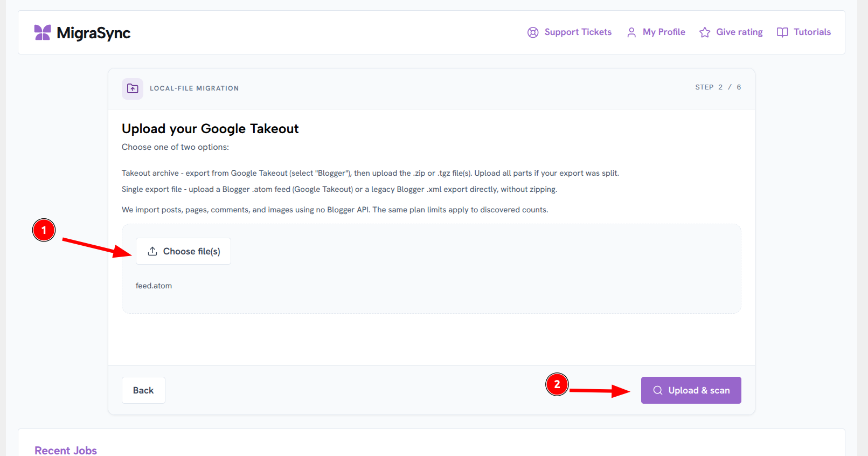Click the Tutorials book icon
This screenshot has height=456, width=868.
click(782, 32)
